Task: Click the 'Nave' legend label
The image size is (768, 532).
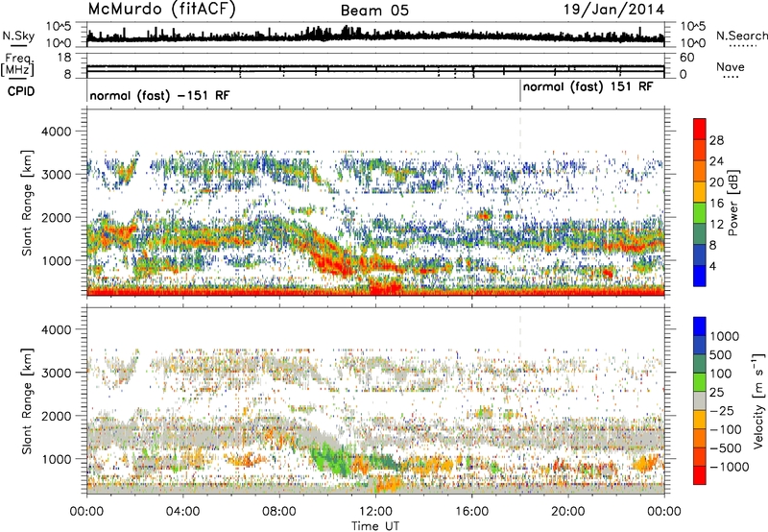Action: coord(730,66)
